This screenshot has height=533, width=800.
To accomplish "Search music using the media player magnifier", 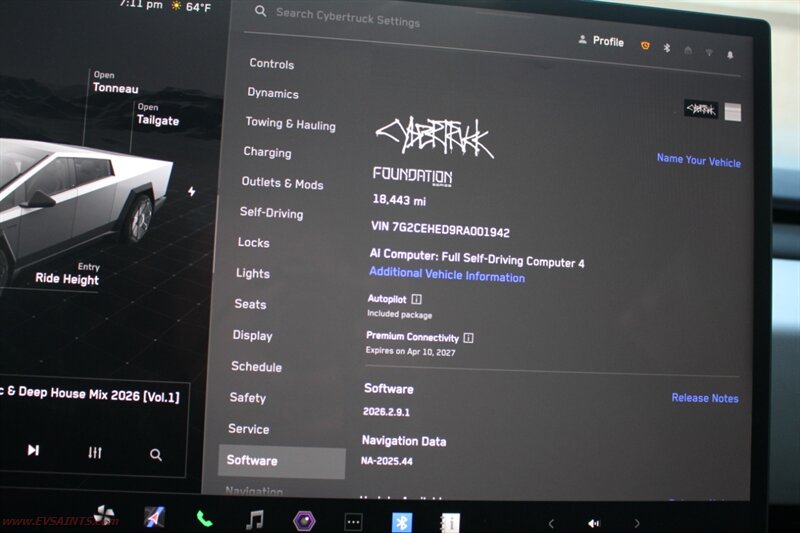I will point(156,455).
